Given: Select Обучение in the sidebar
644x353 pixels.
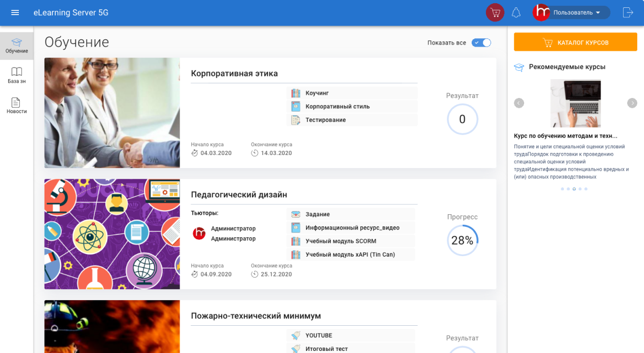Looking at the screenshot, I should [17, 46].
